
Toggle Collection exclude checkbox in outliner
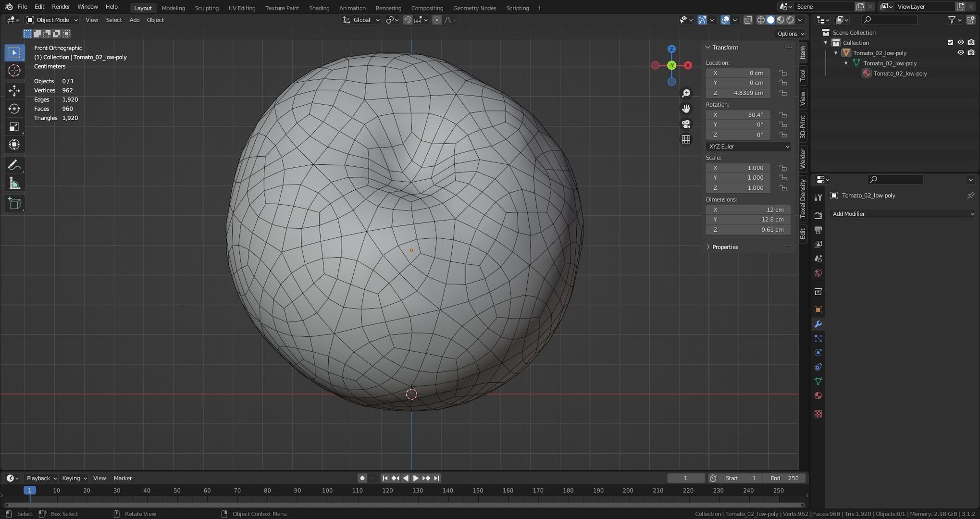(950, 42)
